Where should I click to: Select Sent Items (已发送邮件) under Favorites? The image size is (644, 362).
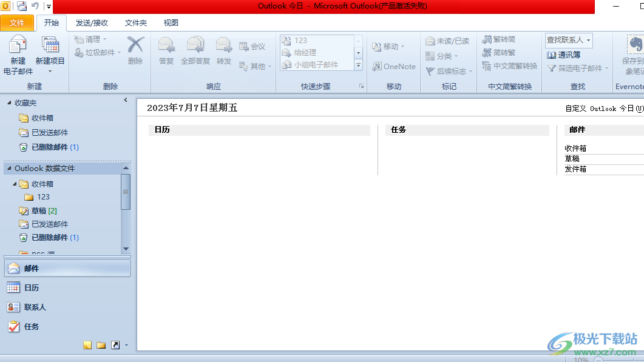pyautogui.click(x=44, y=133)
